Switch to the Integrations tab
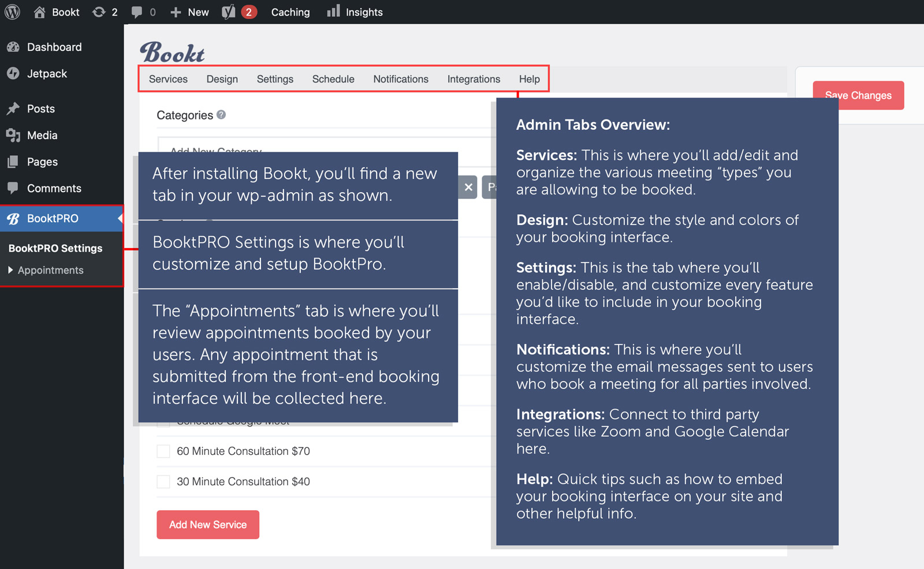The height and width of the screenshot is (569, 924). pos(474,79)
